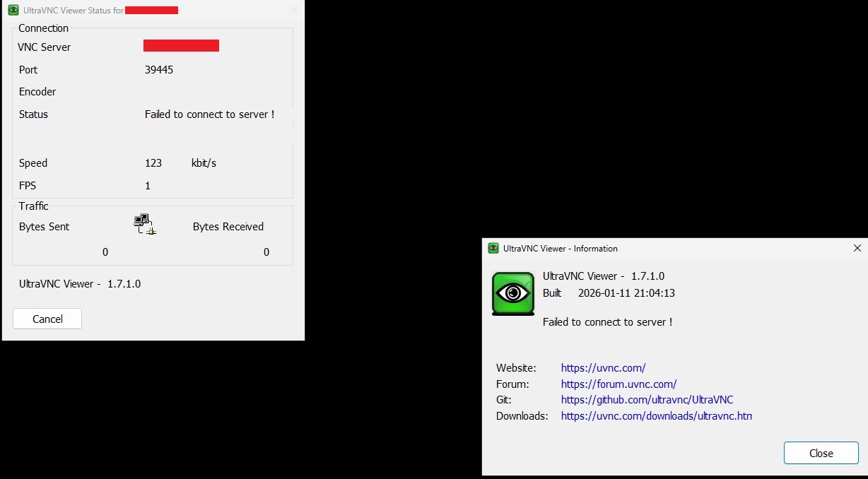Click the Git: label
Screen dimensions: 868x479
coord(503,400)
